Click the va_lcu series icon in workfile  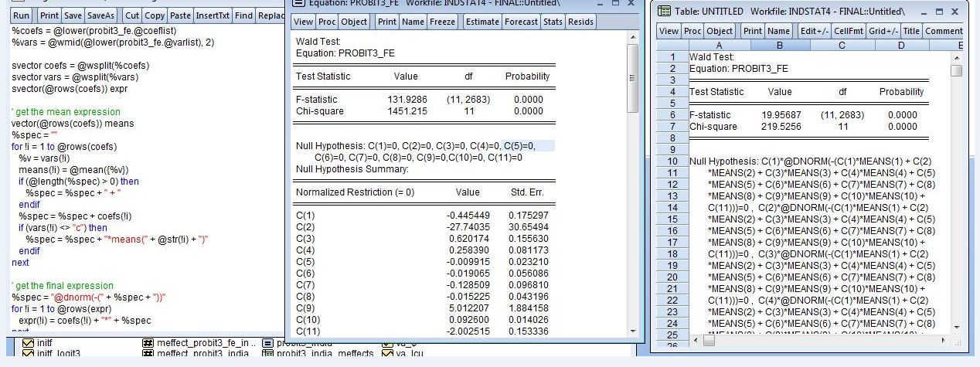point(387,355)
